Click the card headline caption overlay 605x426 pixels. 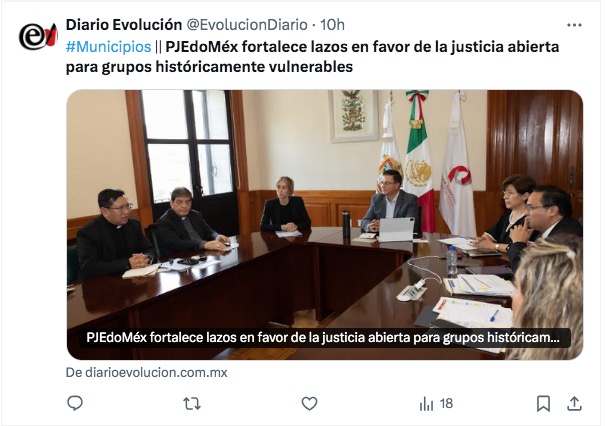point(323,338)
